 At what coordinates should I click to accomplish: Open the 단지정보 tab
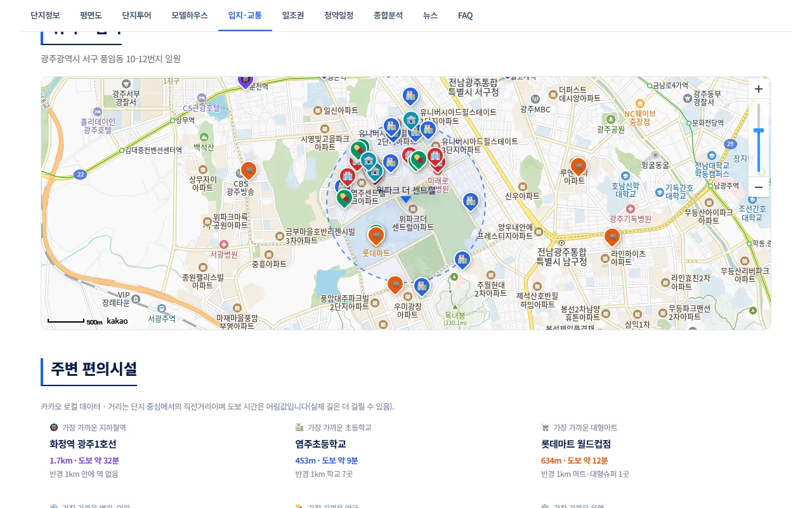click(x=45, y=15)
